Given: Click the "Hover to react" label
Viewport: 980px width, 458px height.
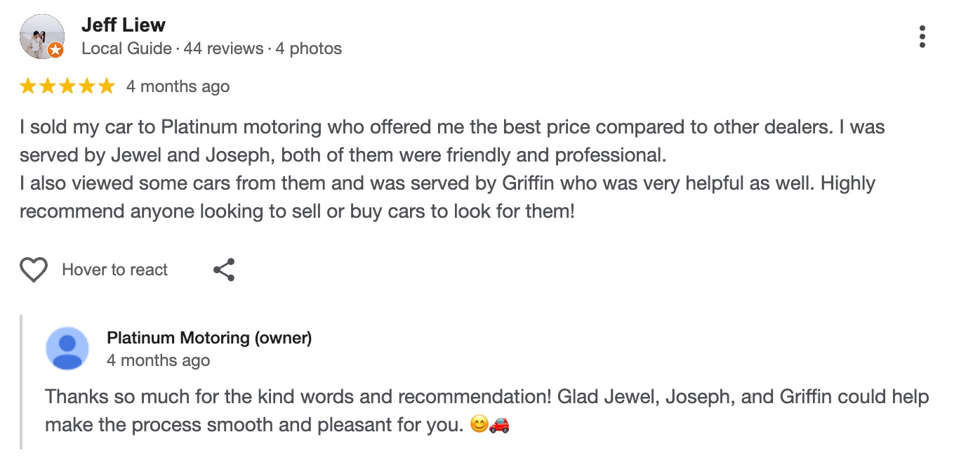Looking at the screenshot, I should tap(115, 270).
